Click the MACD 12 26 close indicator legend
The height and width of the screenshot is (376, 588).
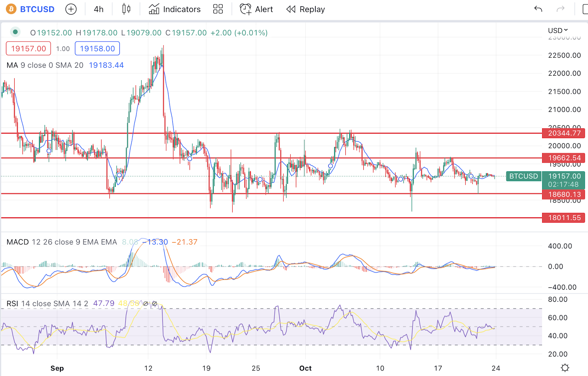point(62,242)
